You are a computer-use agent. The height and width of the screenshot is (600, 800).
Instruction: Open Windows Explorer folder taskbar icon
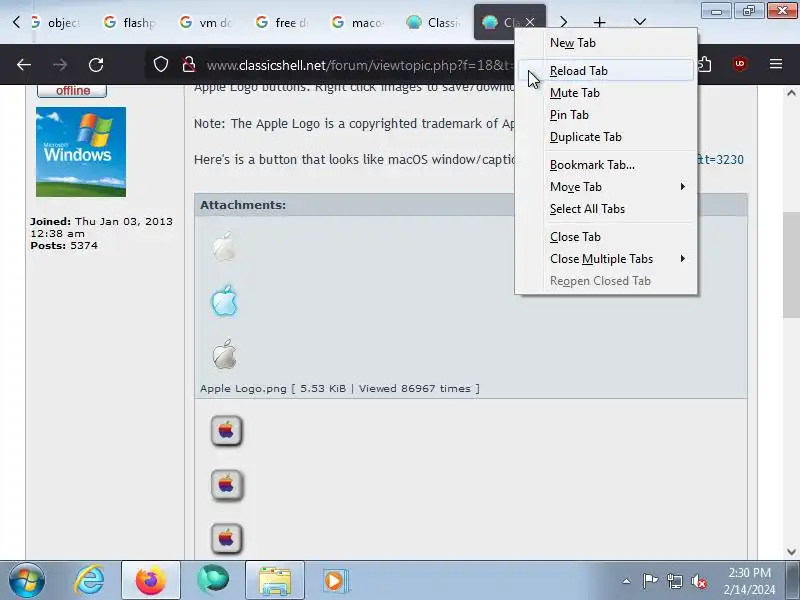275,581
